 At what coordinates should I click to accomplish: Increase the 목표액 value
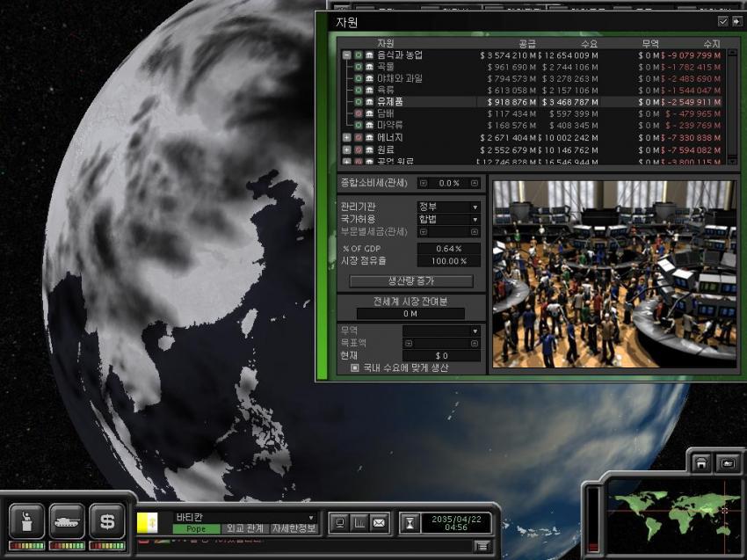click(x=475, y=343)
